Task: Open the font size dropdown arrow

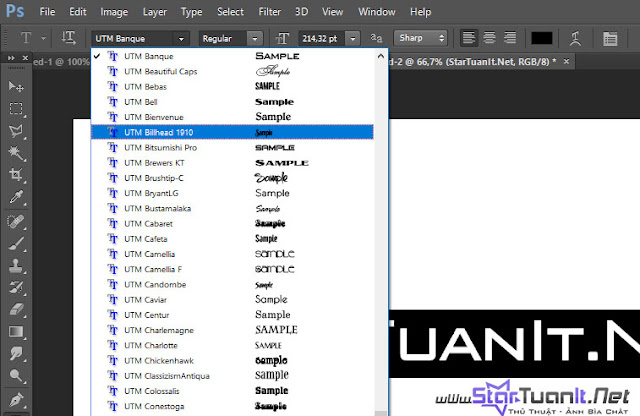Action: 353,39
